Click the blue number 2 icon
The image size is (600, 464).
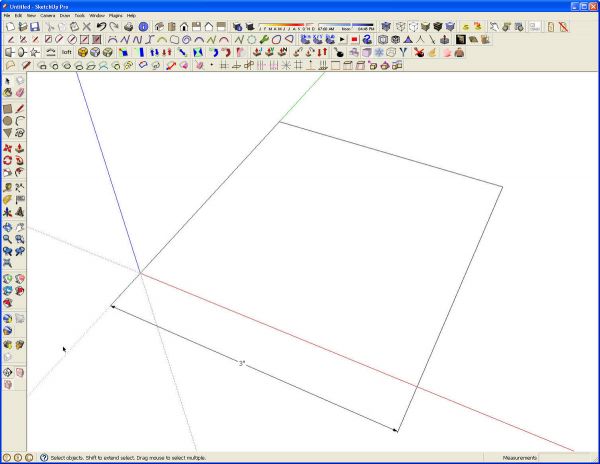coord(367,39)
